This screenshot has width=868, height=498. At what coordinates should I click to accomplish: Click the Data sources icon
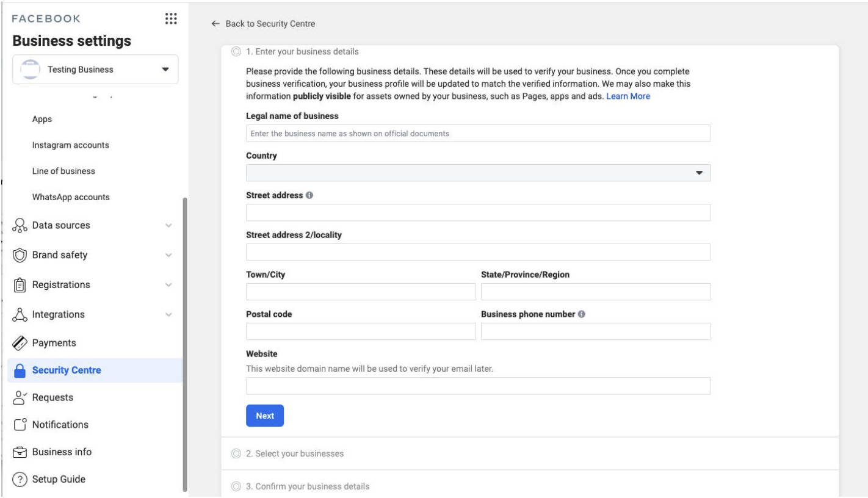click(21, 225)
